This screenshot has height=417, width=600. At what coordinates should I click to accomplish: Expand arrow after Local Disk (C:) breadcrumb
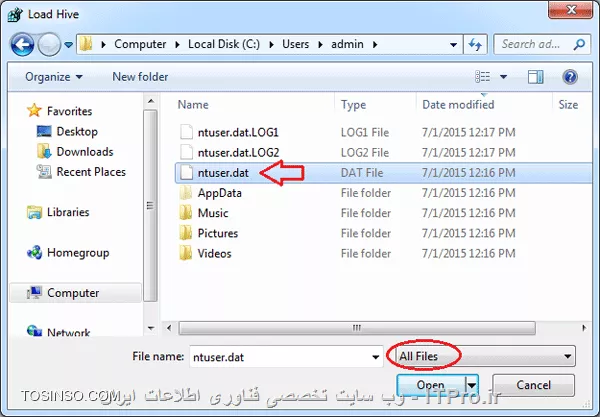[271, 45]
